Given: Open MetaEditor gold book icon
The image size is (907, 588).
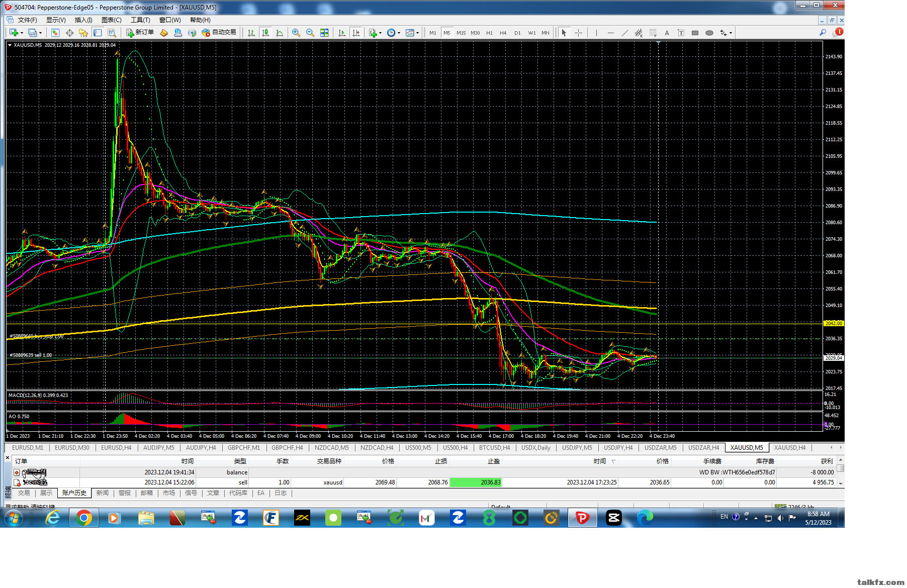Looking at the screenshot, I should [x=164, y=33].
